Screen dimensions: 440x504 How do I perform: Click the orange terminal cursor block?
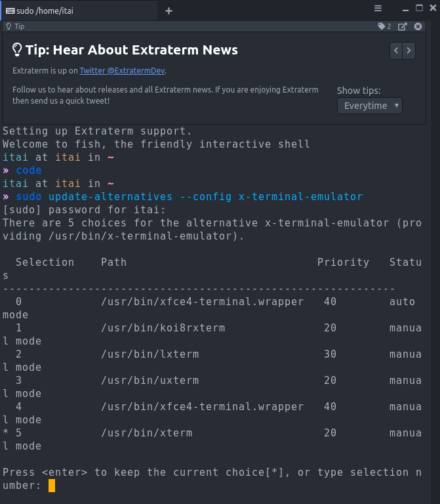coord(52,486)
